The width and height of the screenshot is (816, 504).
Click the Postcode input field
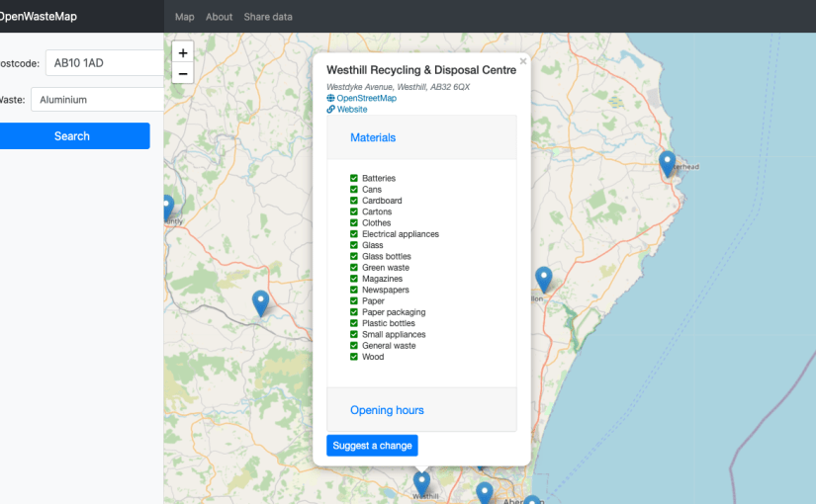[x=104, y=63]
